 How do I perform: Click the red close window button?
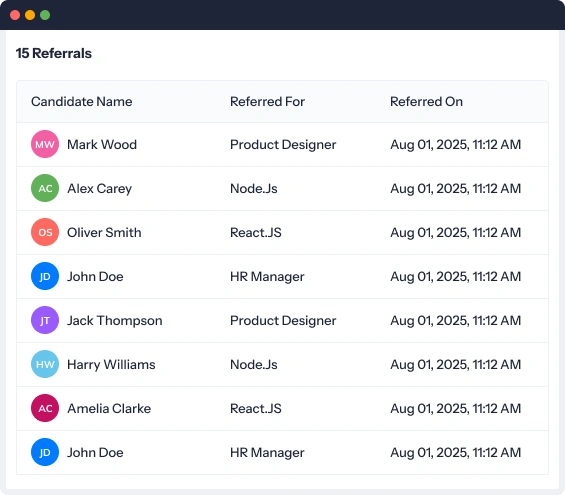15,15
